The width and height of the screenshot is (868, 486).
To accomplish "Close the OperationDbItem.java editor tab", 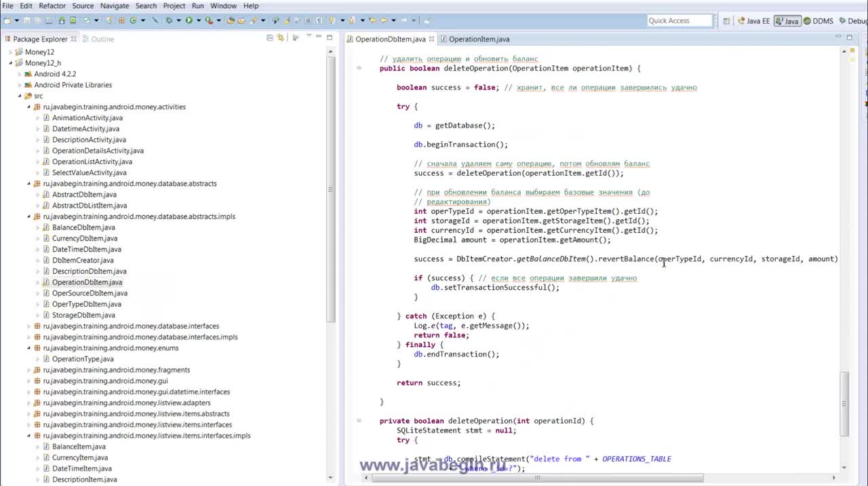I will [x=431, y=39].
